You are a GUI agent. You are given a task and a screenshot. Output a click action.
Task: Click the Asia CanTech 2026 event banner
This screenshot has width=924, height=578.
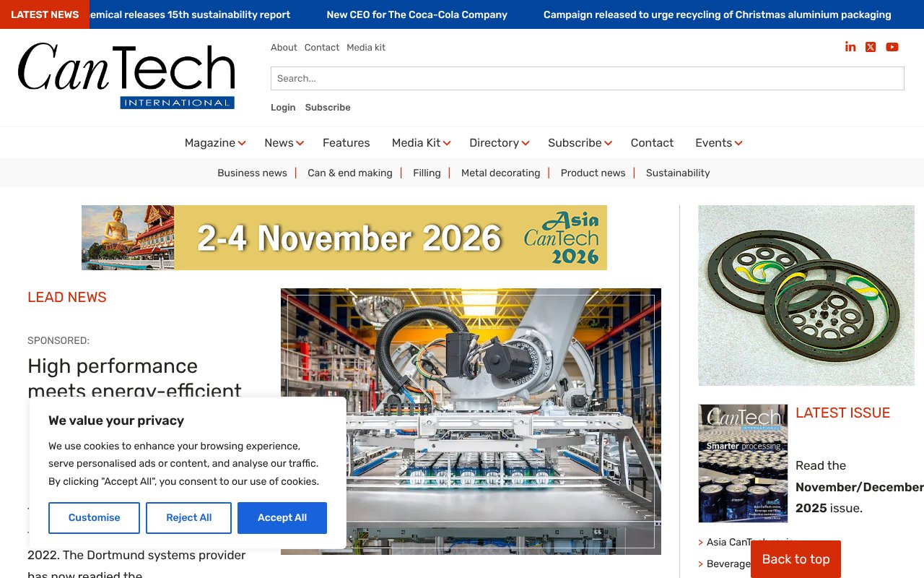344,237
